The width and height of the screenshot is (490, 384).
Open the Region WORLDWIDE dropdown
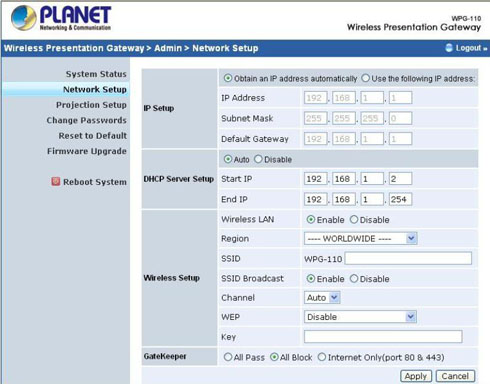360,239
